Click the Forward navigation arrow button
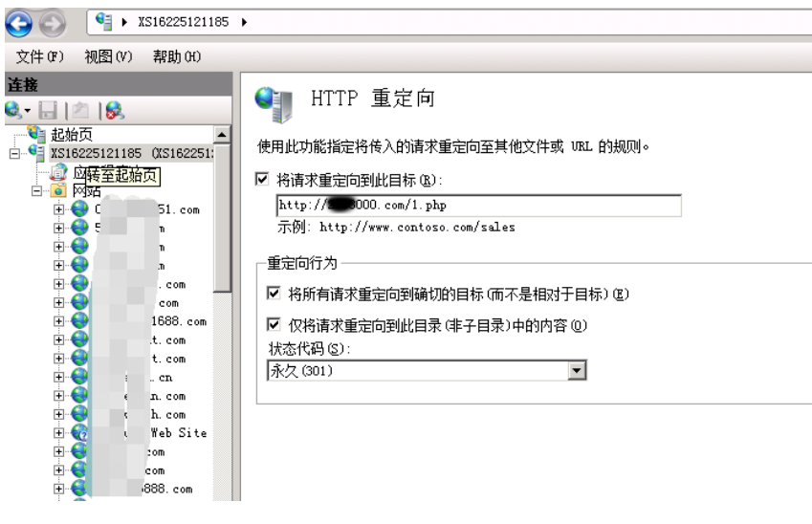This screenshot has width=812, height=524. 55,22
